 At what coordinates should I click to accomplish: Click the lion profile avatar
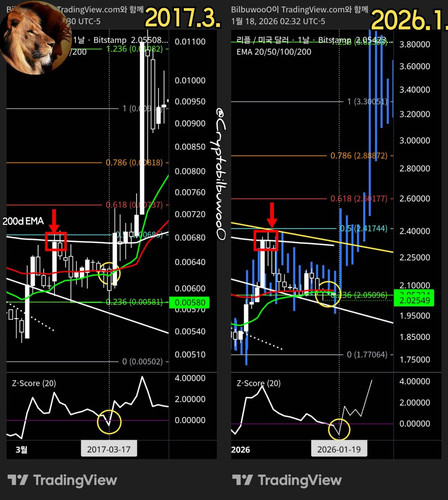point(35,37)
